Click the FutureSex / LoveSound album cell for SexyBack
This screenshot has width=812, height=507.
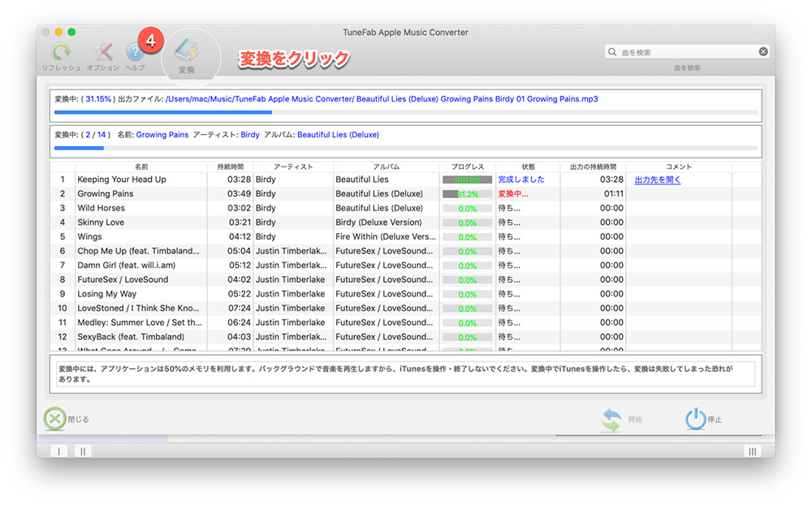coord(384,336)
